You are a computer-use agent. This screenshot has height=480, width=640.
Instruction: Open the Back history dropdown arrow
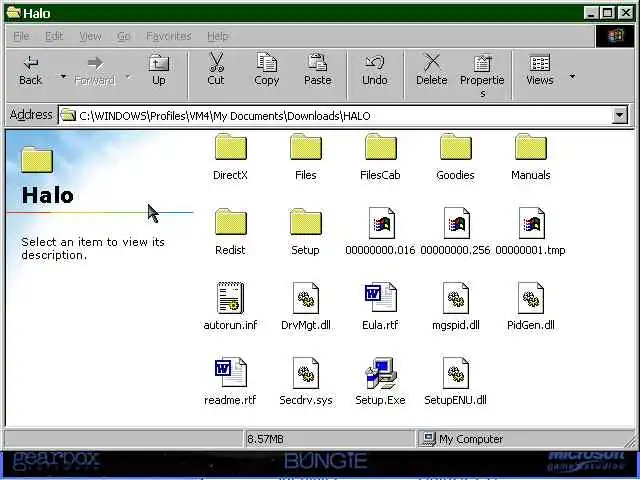click(x=63, y=76)
